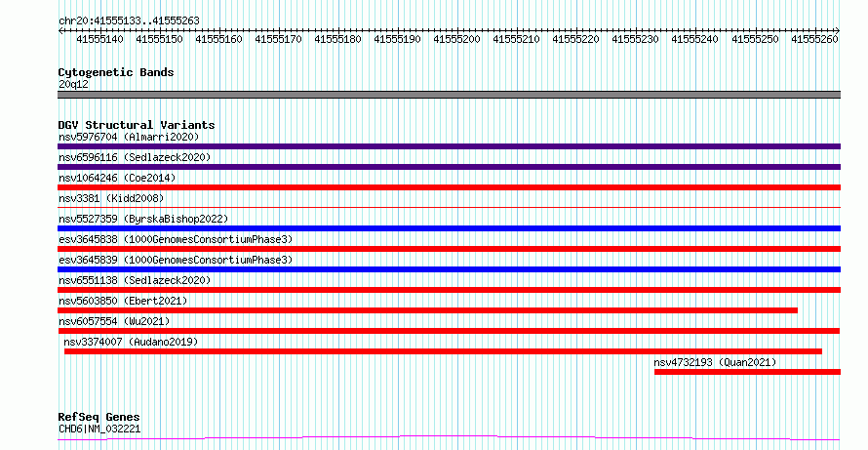Click the Cytogenetic Bands track heading
Viewport: 868px width, 450px height.
click(x=116, y=72)
